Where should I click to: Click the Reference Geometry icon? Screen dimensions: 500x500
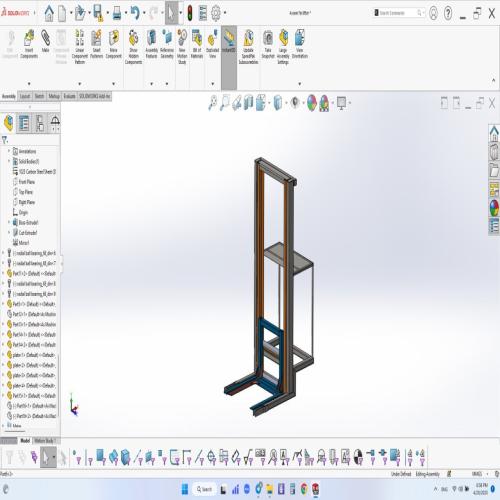pos(167,44)
